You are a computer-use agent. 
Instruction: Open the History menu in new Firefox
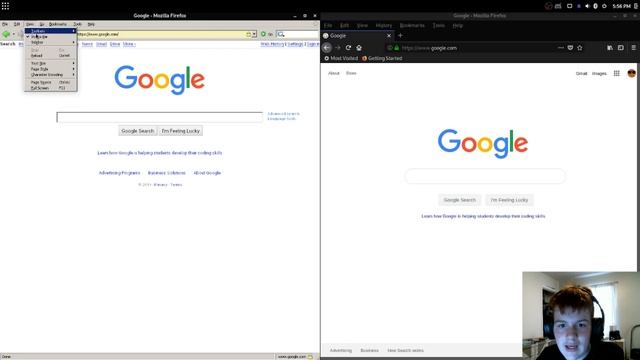384,25
